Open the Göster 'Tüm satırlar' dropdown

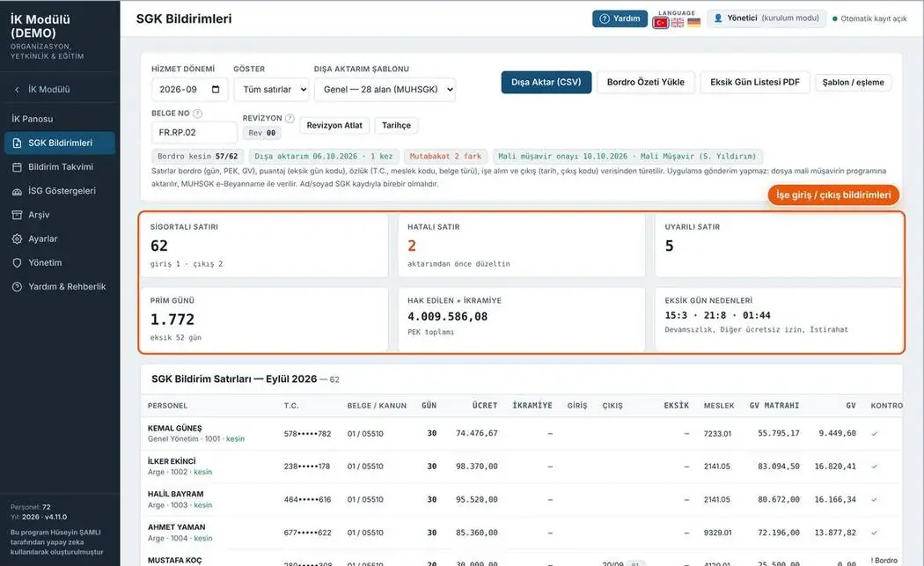(272, 89)
